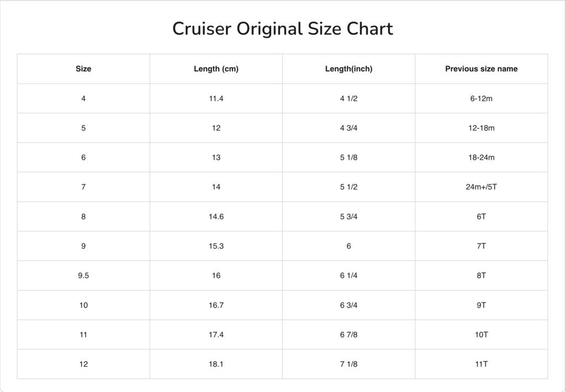Select the 18.1 cm length cell
Screen dimensions: 565x392
pos(216,364)
